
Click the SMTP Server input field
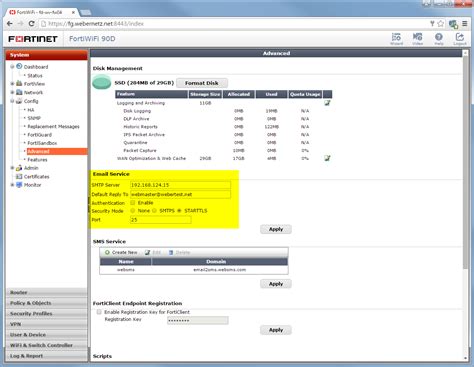180,185
